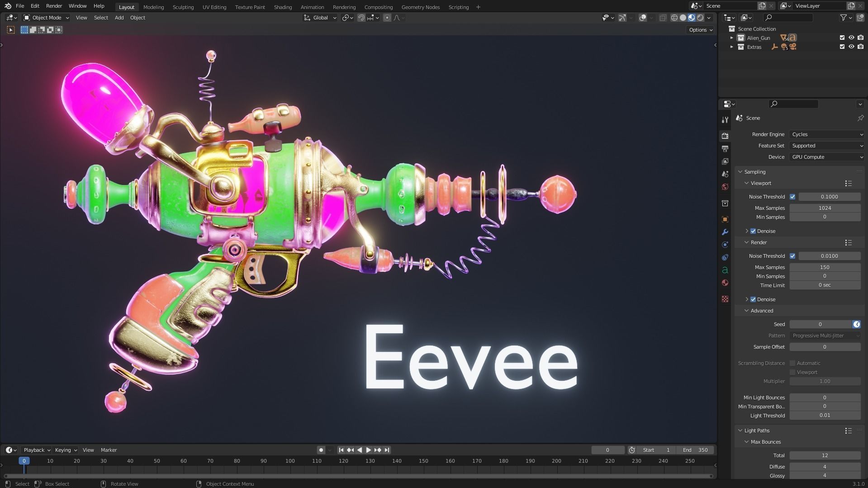Screen dimensions: 868x488
Task: Open the Object Mode dropdown
Action: pos(46,18)
